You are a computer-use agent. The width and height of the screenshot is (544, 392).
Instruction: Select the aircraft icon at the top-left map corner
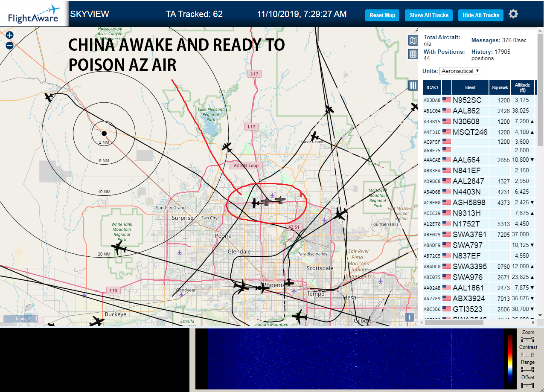click(49, 97)
